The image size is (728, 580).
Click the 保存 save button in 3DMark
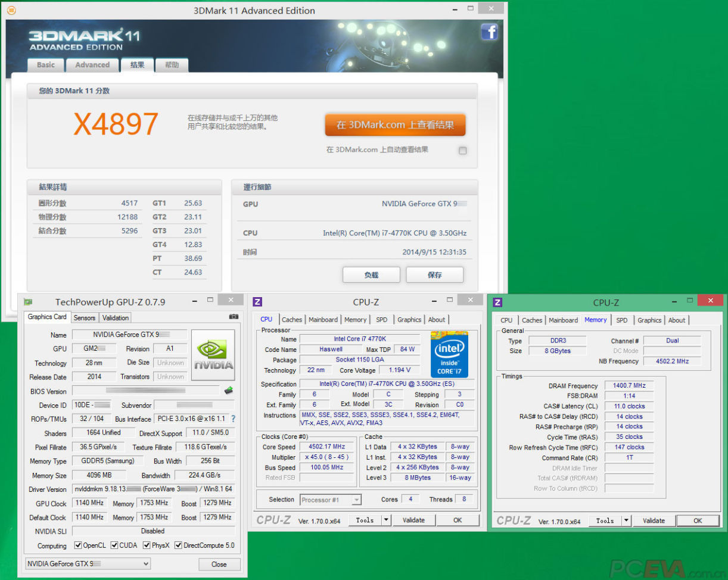point(435,275)
